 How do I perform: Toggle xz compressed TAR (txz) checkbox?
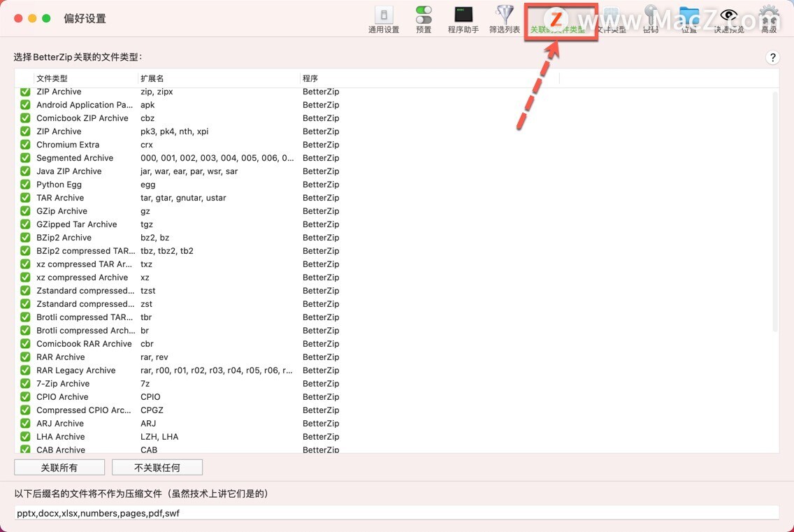25,264
